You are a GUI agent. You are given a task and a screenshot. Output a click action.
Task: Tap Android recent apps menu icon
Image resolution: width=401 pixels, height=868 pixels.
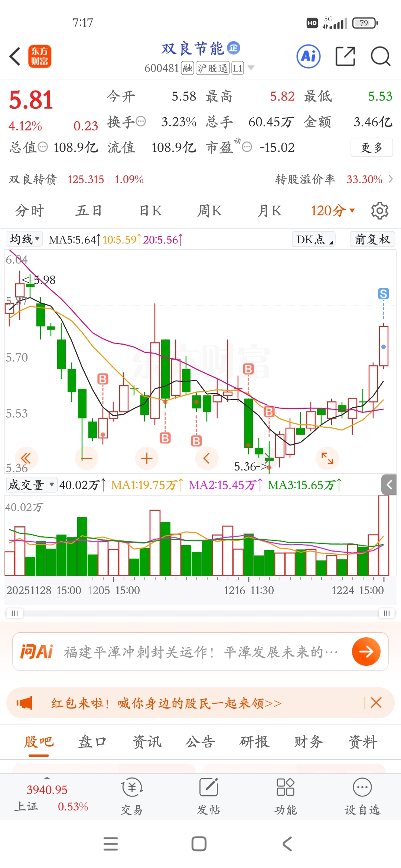click(111, 844)
